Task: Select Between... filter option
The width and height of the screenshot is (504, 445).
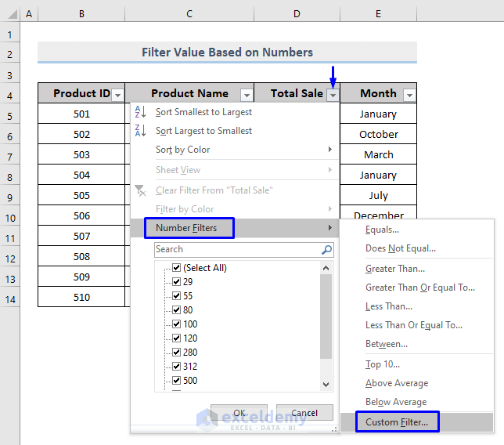Action: 387,344
